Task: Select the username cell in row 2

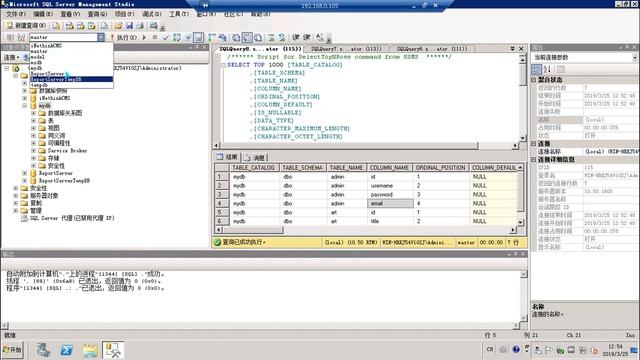Action: click(x=390, y=186)
